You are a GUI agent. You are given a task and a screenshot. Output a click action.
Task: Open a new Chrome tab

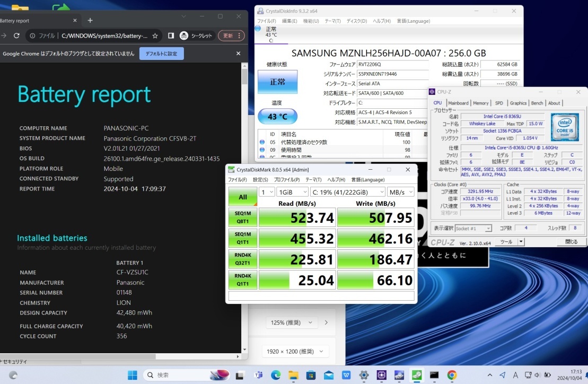(x=90, y=20)
